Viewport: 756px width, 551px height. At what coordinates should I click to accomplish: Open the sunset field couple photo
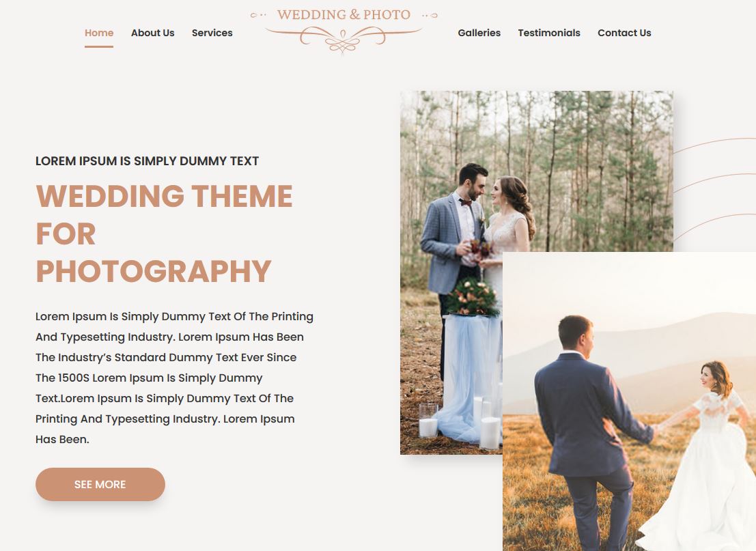(x=629, y=401)
